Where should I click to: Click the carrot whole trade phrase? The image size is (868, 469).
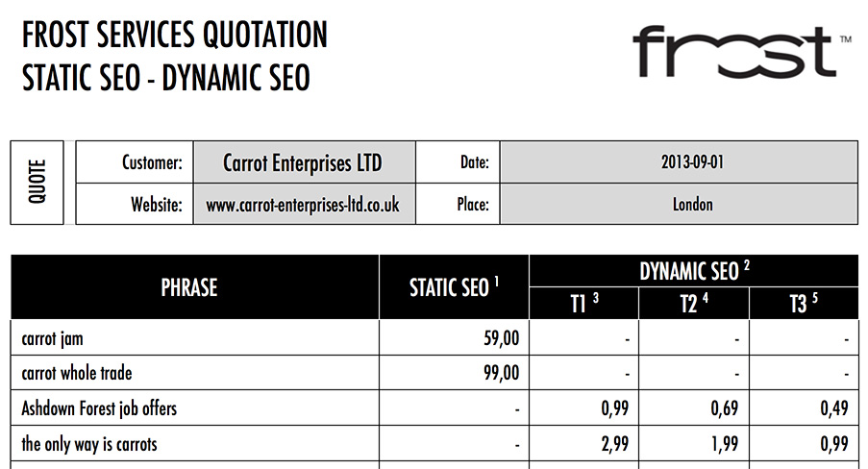77,373
